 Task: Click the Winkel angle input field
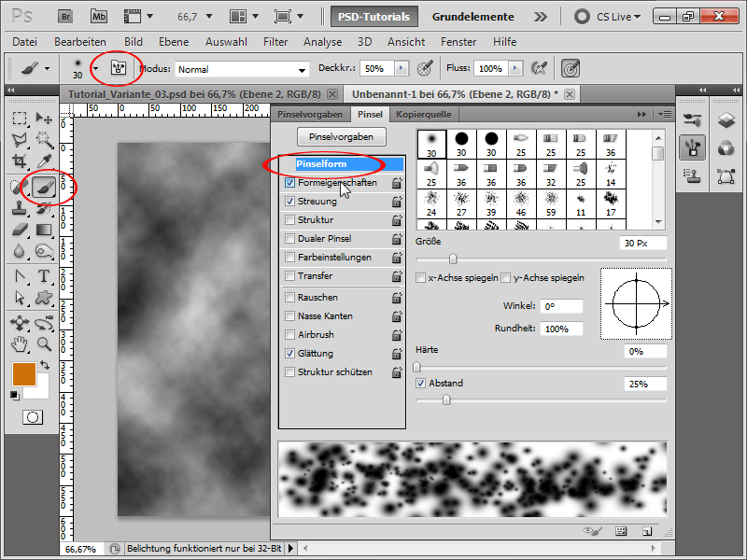pyautogui.click(x=562, y=306)
